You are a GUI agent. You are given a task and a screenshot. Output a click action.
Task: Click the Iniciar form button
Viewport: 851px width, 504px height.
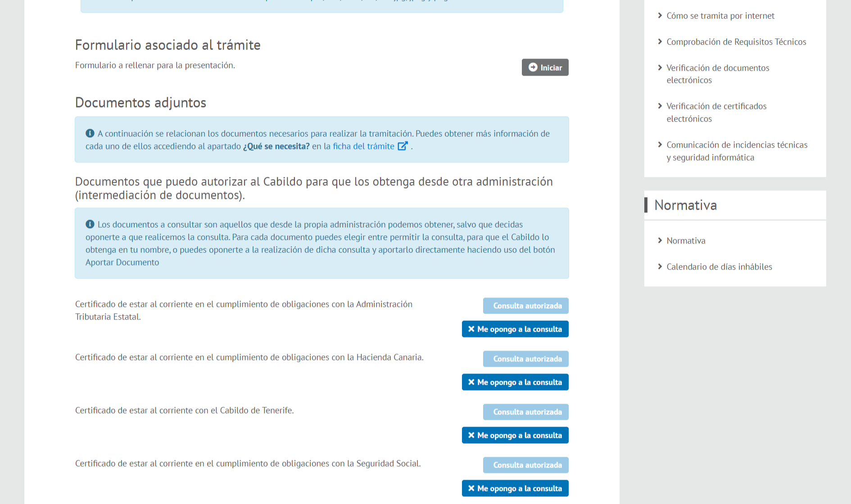coord(545,67)
